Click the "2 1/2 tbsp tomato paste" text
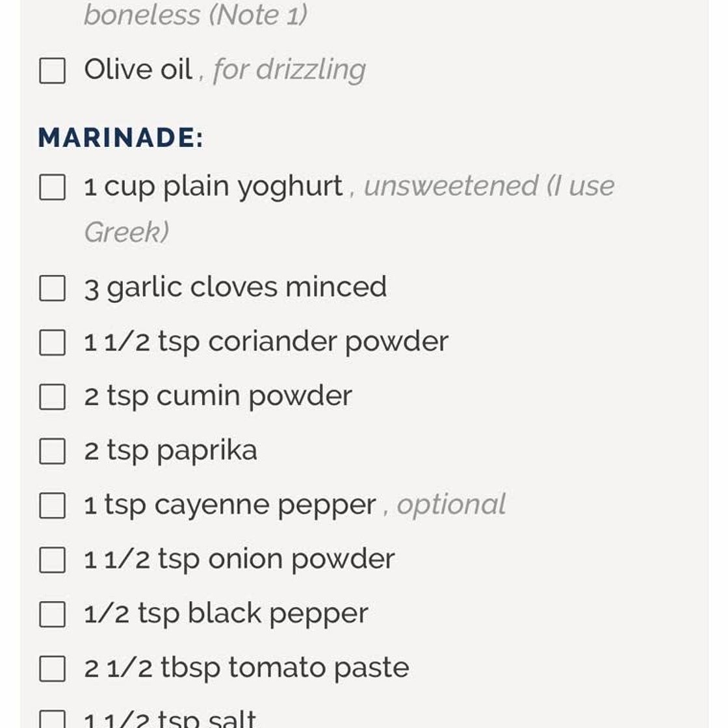This screenshot has height=728, width=728. point(247,668)
